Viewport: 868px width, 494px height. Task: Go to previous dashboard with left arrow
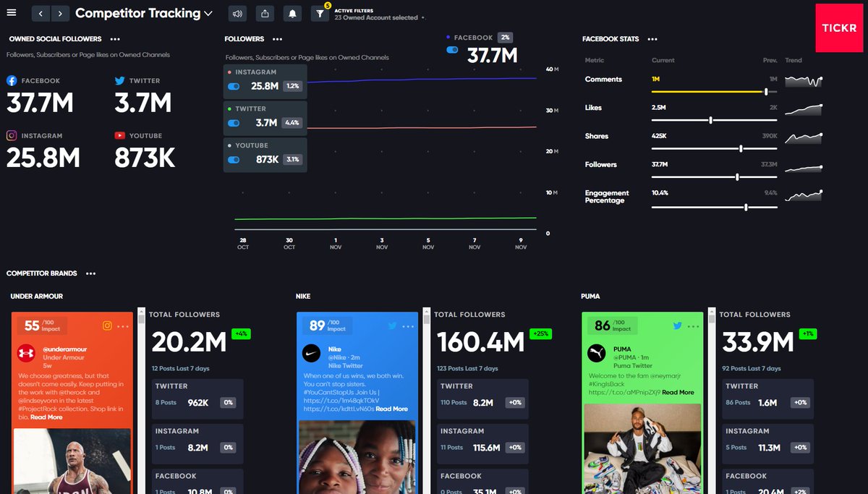[41, 13]
